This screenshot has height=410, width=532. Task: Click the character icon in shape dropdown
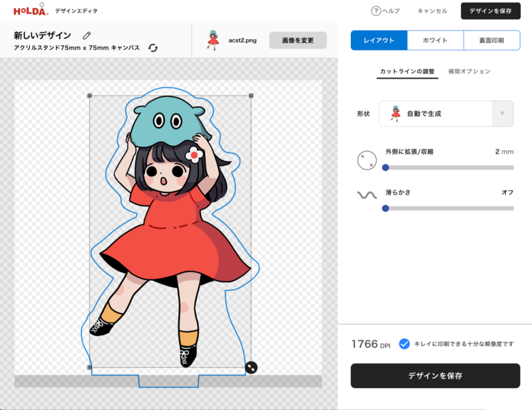click(x=395, y=113)
